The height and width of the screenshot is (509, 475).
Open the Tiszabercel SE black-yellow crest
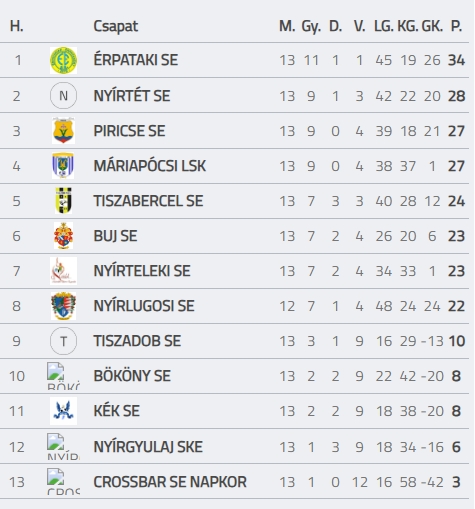[63, 201]
